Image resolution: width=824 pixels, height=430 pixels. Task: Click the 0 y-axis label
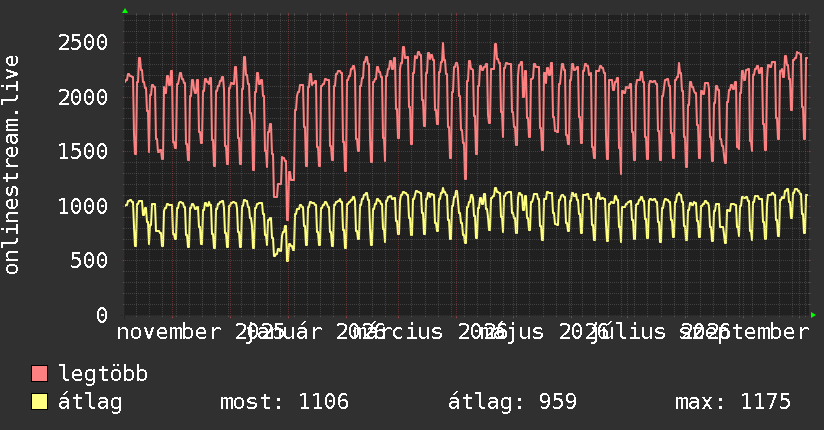pos(102,315)
